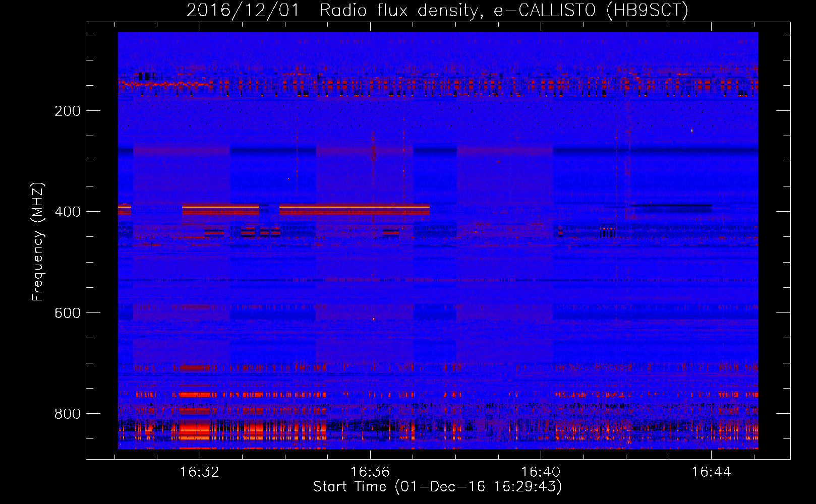Click the 'Frequency (MHZ)' axis label
The width and height of the screenshot is (816, 504).
38,241
